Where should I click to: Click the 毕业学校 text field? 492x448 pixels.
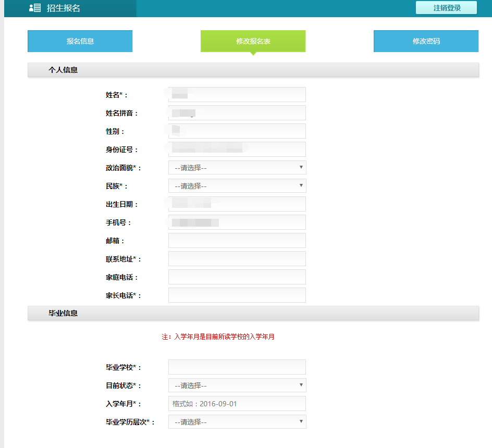tap(237, 367)
